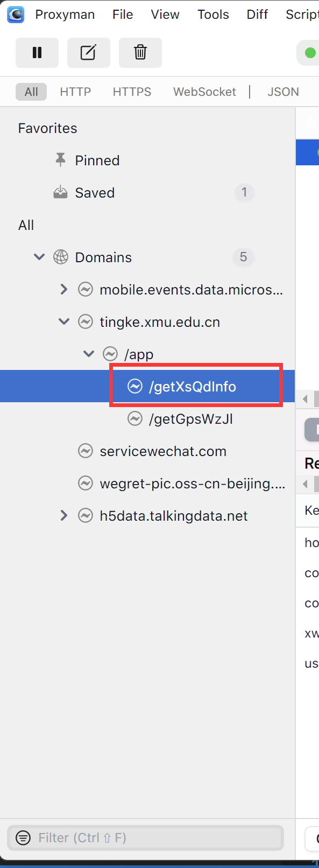Image resolution: width=319 pixels, height=868 pixels.
Task: Collapse the Domains tree
Action: point(39,257)
